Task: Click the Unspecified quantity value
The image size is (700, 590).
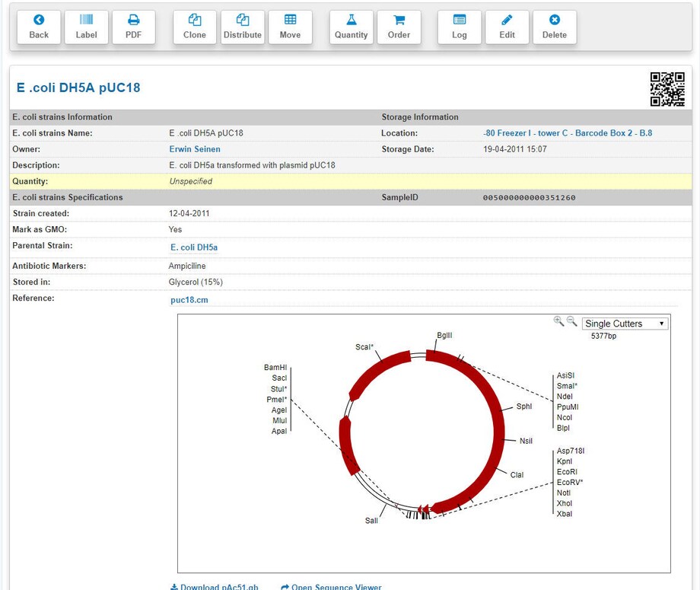Action: (191, 181)
